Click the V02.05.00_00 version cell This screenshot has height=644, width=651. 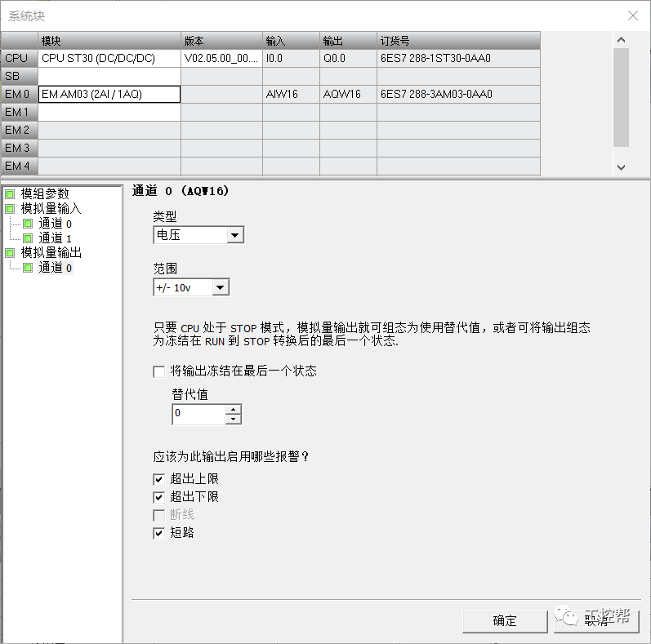click(x=221, y=58)
